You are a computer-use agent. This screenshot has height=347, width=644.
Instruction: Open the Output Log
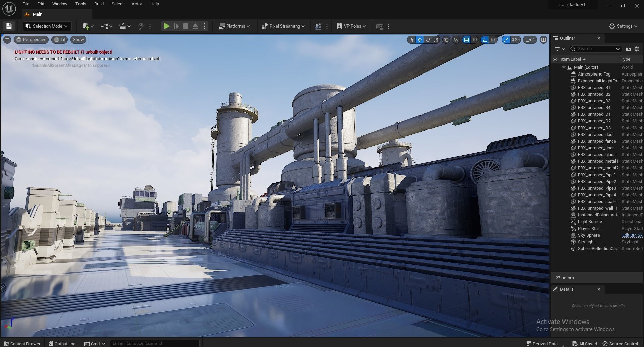tap(62, 344)
